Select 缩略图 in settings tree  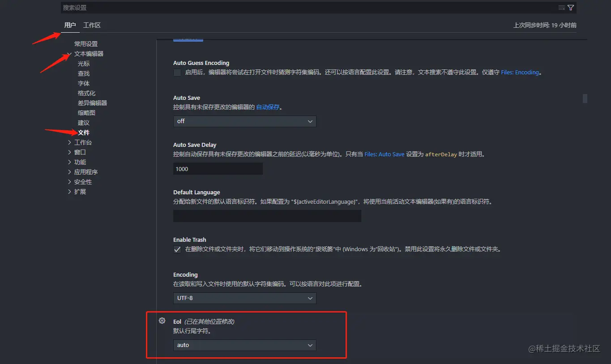pos(86,113)
